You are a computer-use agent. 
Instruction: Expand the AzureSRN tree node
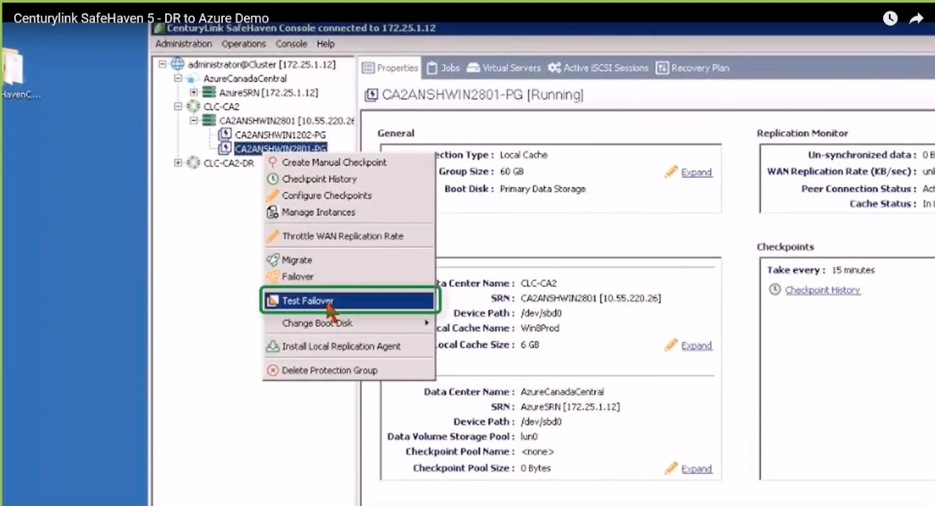(x=193, y=92)
